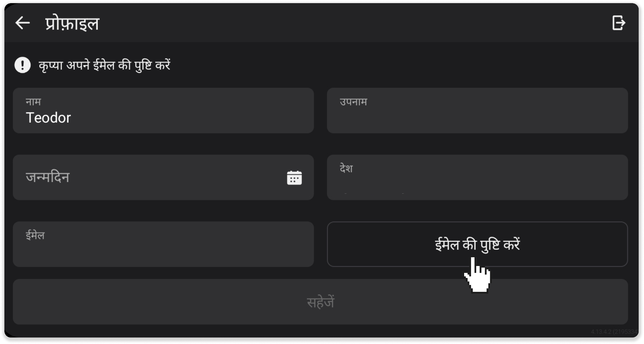The width and height of the screenshot is (644, 344).
Task: Go back using the arrow icon
Action: (22, 23)
